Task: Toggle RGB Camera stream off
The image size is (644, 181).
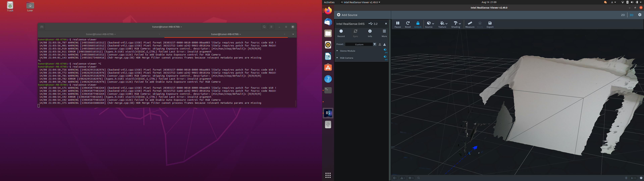Action: coord(385,57)
